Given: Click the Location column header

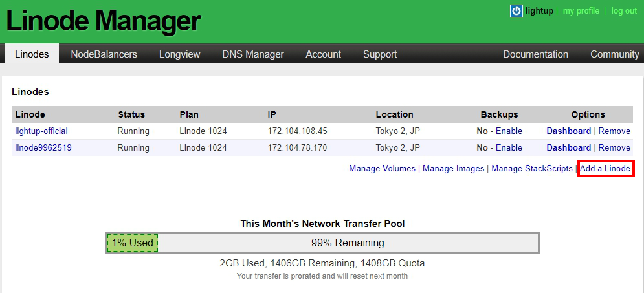Looking at the screenshot, I should pos(394,114).
